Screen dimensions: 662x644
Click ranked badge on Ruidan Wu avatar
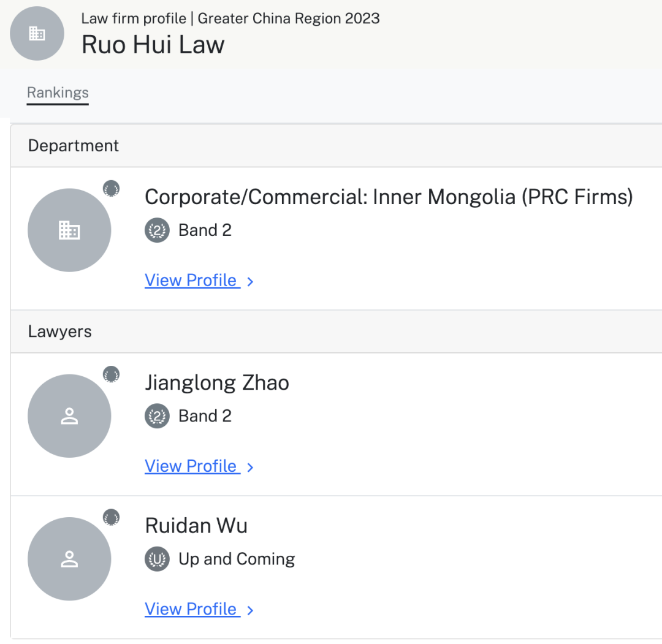pyautogui.click(x=112, y=517)
